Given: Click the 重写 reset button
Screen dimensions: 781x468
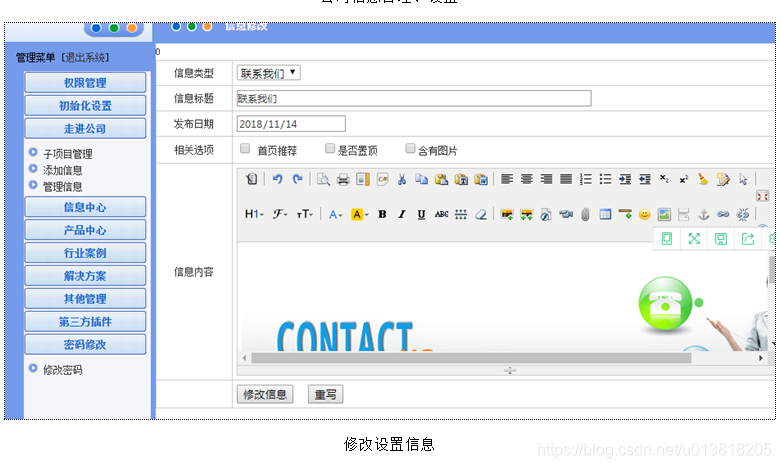Looking at the screenshot, I should [325, 395].
